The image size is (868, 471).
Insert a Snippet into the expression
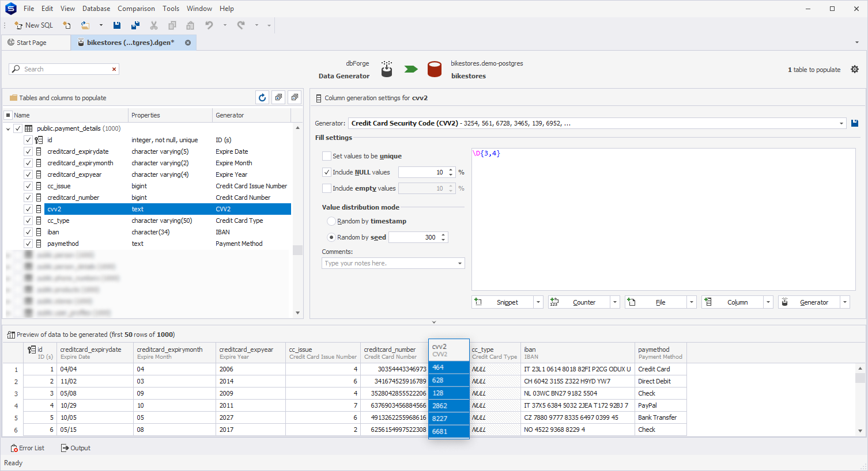tap(503, 302)
